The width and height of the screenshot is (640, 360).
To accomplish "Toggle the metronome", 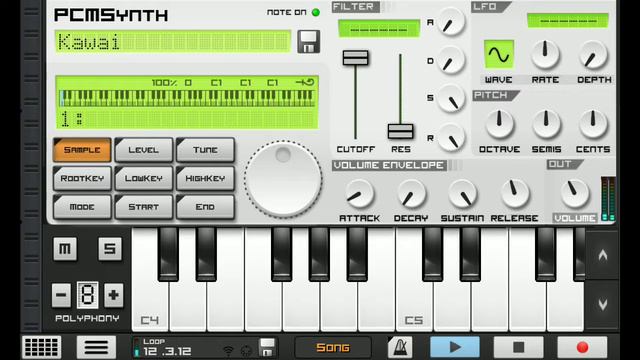I will [x=400, y=348].
